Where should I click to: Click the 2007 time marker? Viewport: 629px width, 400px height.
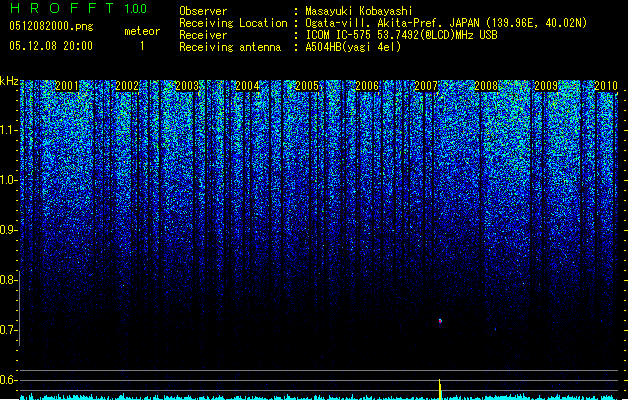[x=426, y=86]
